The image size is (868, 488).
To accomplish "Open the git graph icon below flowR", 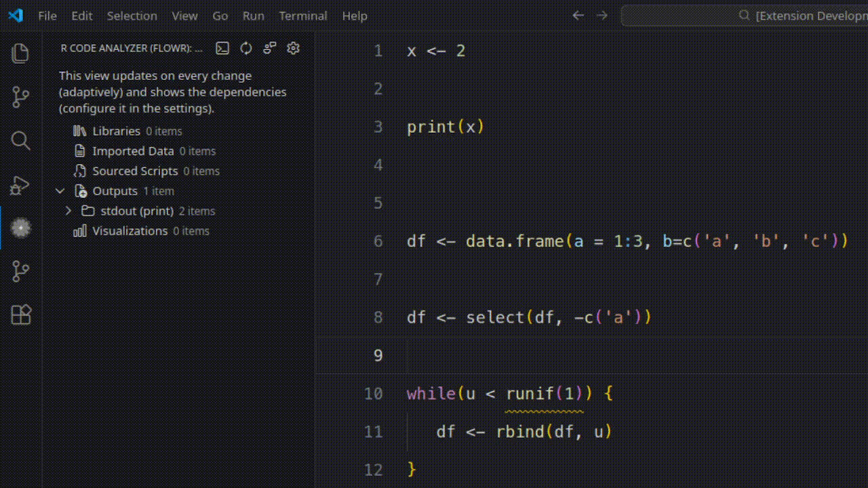I will point(21,271).
